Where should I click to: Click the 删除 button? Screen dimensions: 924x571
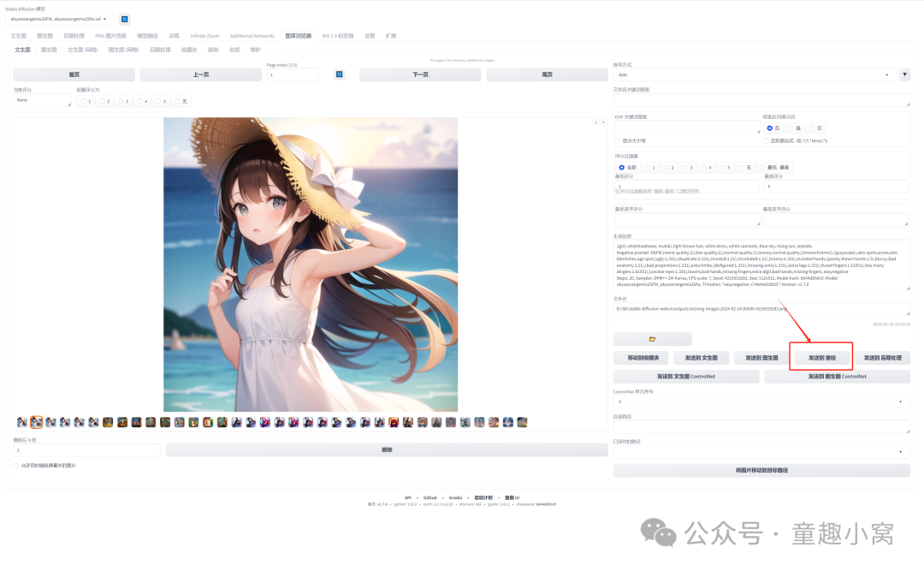click(x=387, y=449)
